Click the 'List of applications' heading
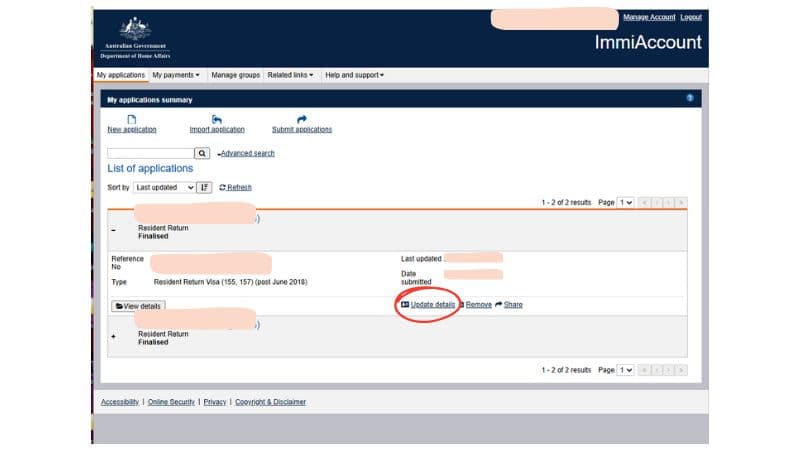The height and width of the screenshot is (450, 800). [150, 168]
